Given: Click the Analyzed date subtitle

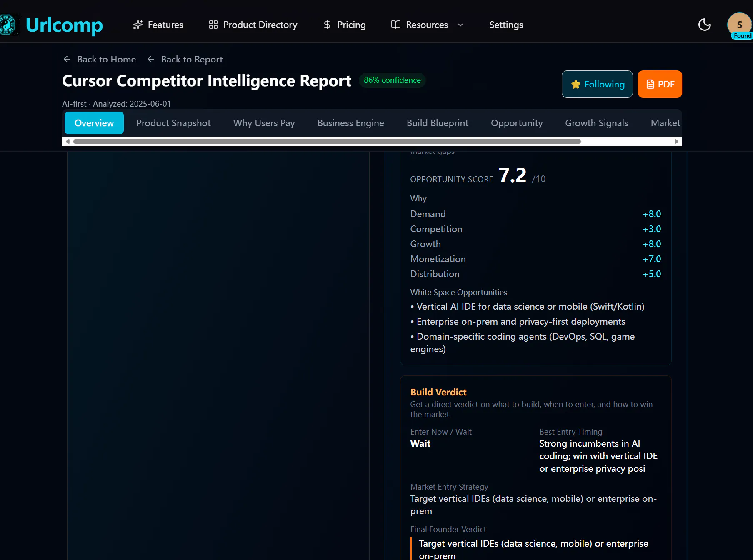Looking at the screenshot, I should click(x=117, y=104).
